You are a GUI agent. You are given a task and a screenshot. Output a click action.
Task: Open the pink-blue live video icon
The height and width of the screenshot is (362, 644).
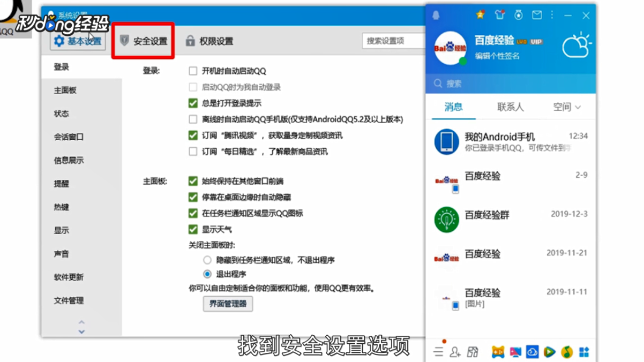(515, 352)
